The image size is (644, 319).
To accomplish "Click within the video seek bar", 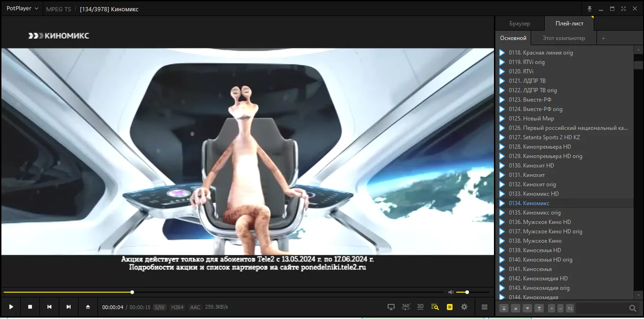I will 223,292.
